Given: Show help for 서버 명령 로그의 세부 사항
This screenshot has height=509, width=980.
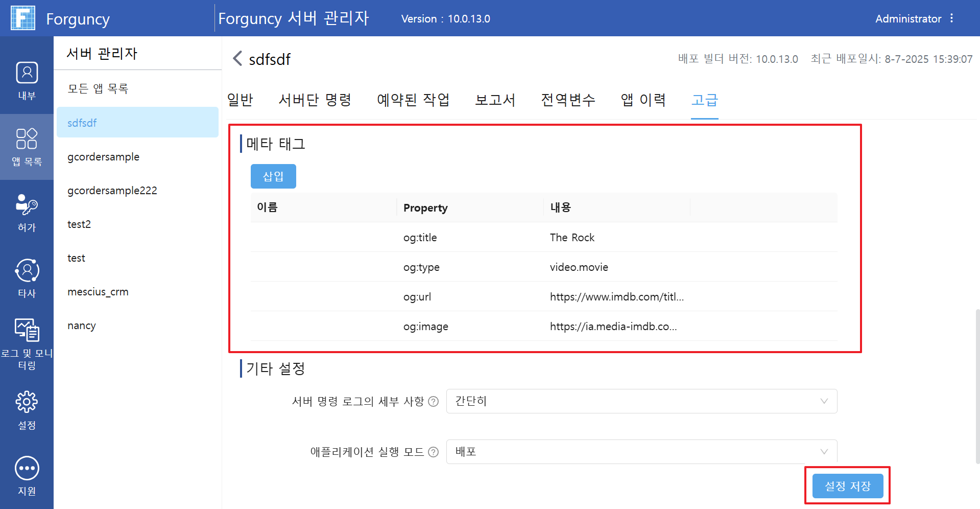Looking at the screenshot, I should (433, 402).
